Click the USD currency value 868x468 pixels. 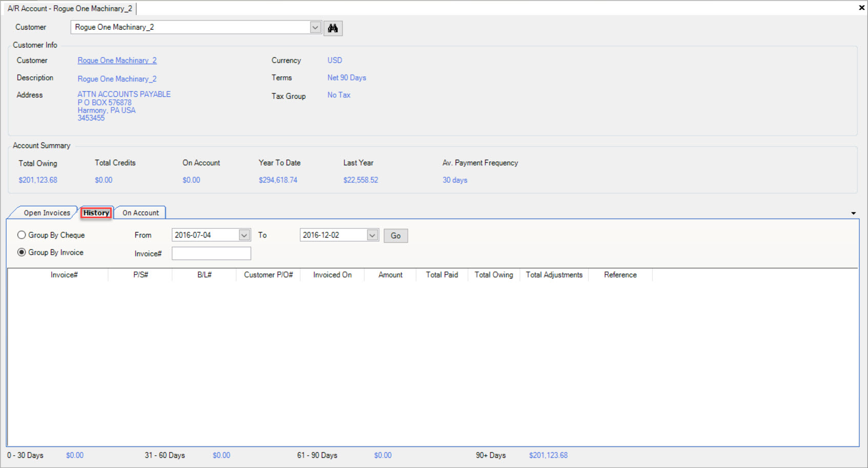pyautogui.click(x=335, y=60)
